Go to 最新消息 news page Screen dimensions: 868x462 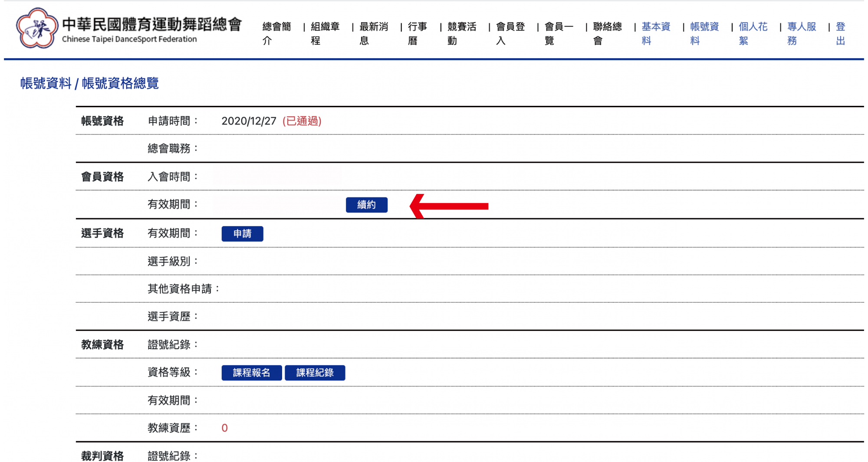[373, 33]
